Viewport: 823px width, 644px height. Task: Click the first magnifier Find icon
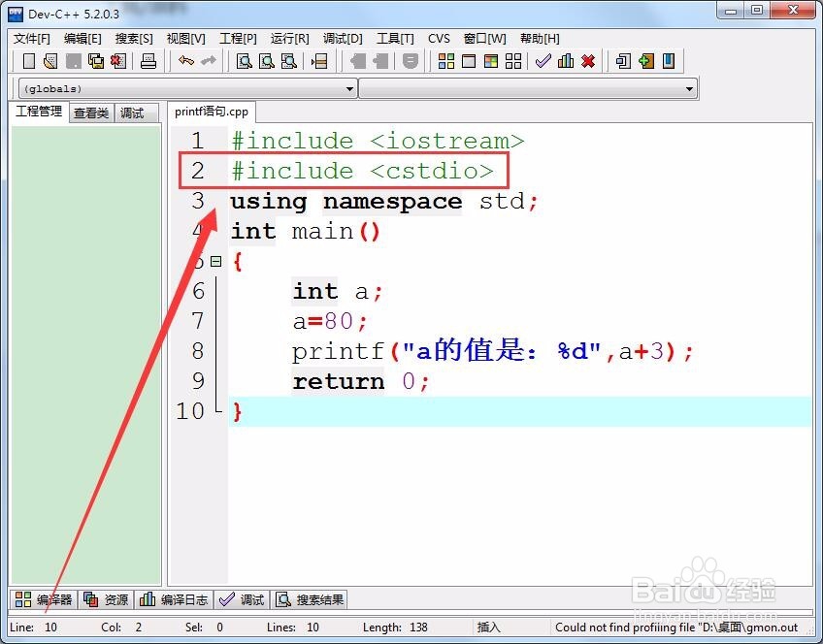point(244,61)
